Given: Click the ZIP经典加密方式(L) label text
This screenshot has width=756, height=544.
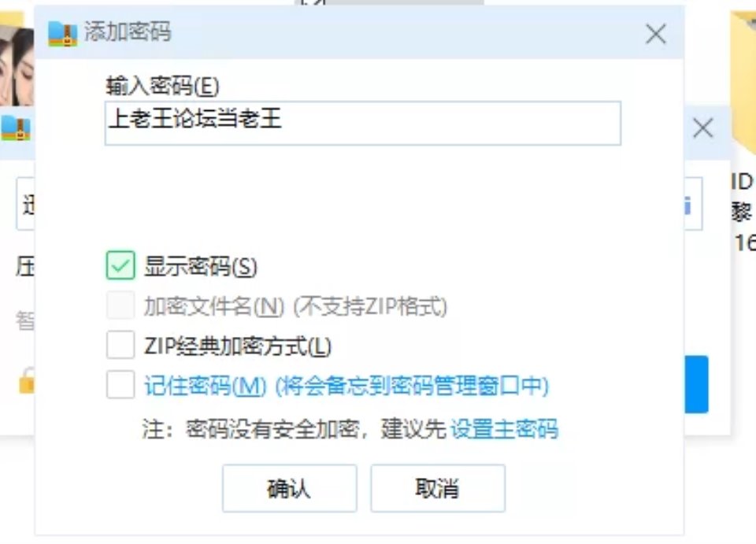Looking at the screenshot, I should point(238,346).
